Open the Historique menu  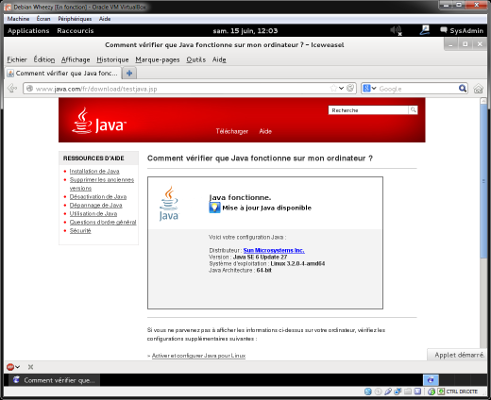coord(113,60)
